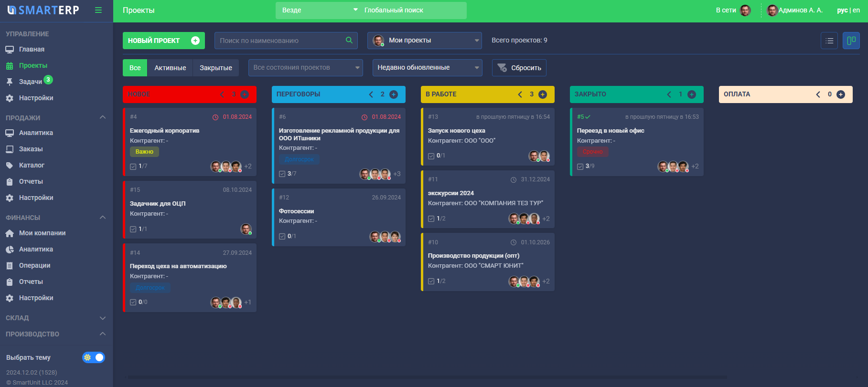Click task checkbox on Фотосессии card

click(x=282, y=236)
